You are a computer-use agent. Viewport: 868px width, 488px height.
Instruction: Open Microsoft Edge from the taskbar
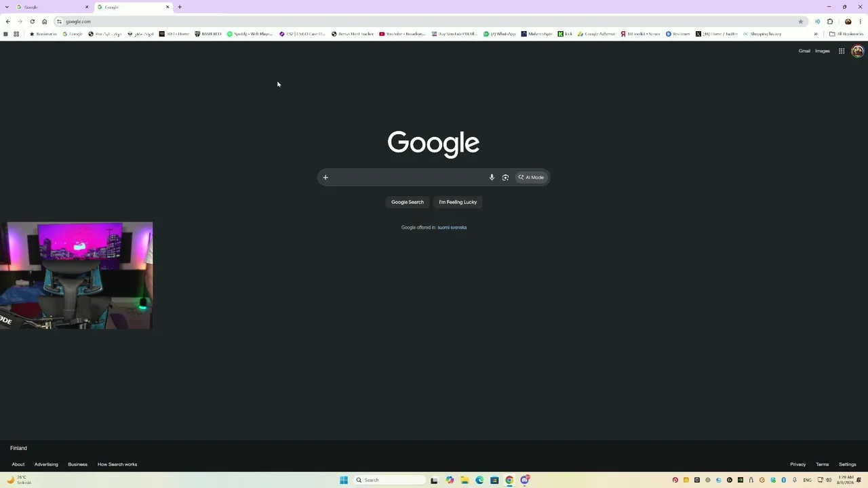[x=479, y=480]
